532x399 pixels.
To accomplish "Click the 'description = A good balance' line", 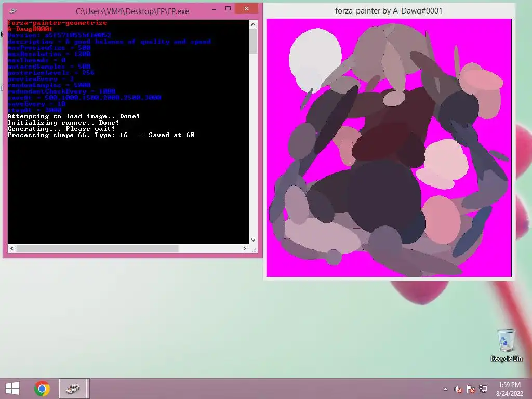I will pyautogui.click(x=109, y=42).
